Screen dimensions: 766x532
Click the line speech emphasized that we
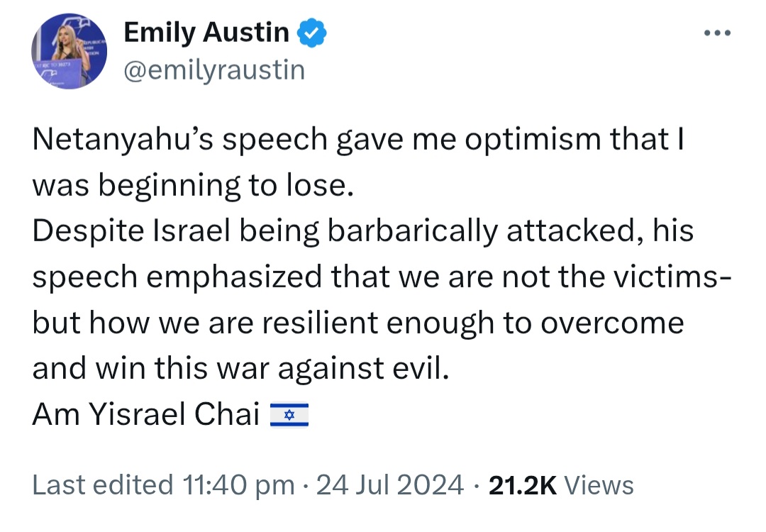tap(382, 277)
